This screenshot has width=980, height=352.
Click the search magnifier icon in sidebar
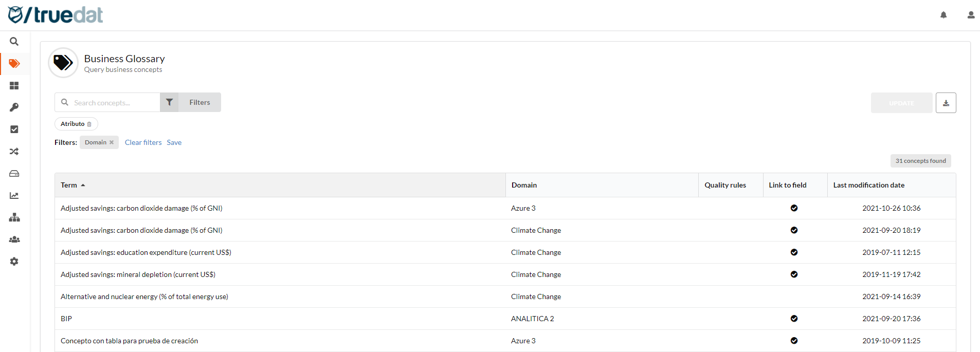(x=14, y=42)
